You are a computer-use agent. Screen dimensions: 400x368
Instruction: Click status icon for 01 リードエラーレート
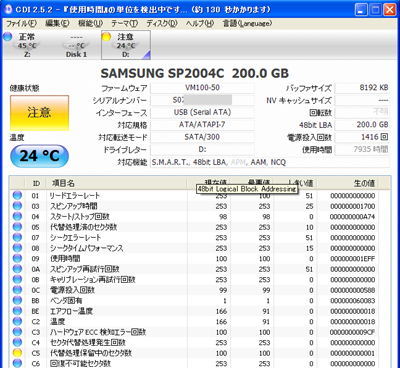[17, 195]
